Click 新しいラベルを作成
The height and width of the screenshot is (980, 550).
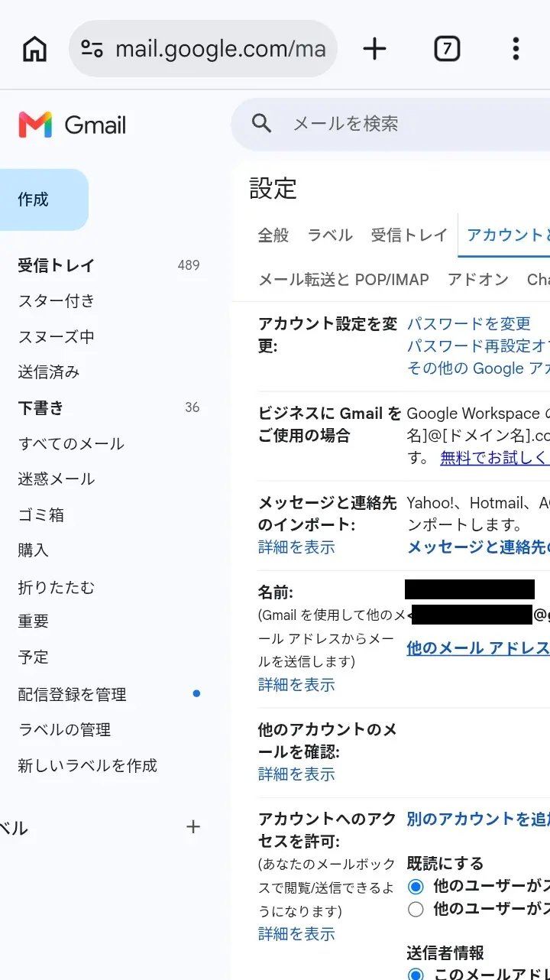(x=88, y=765)
